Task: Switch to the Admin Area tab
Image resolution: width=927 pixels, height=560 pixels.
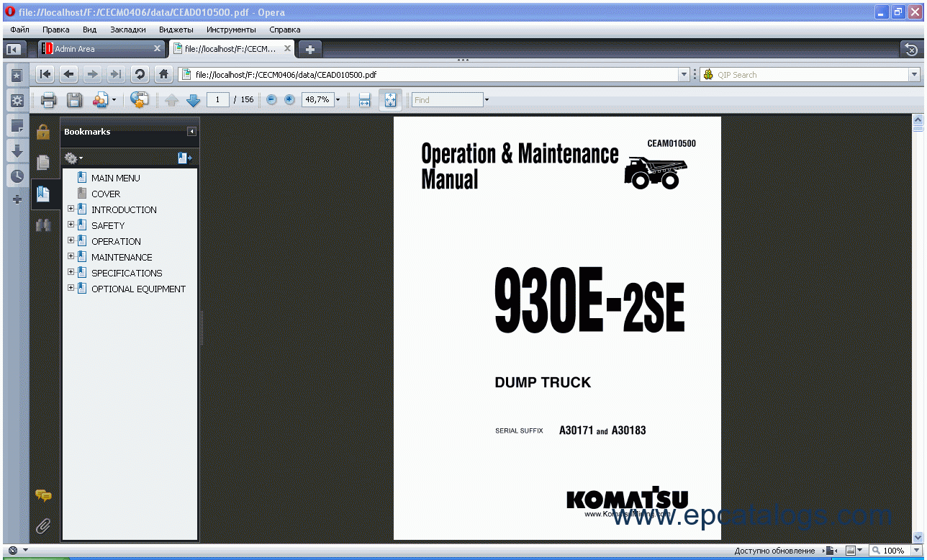Action: pos(101,49)
